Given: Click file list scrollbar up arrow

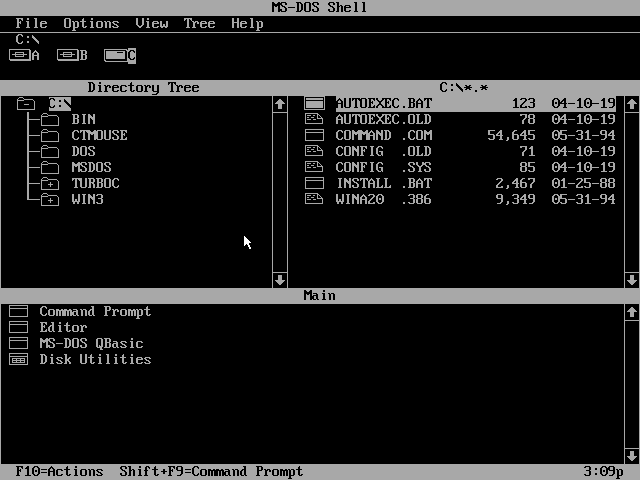Looking at the screenshot, I should coord(632,104).
